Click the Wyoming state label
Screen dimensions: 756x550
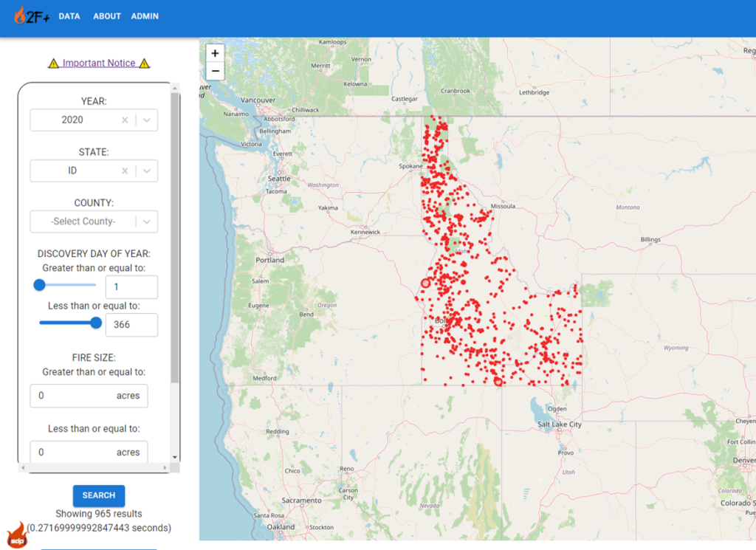(x=676, y=348)
